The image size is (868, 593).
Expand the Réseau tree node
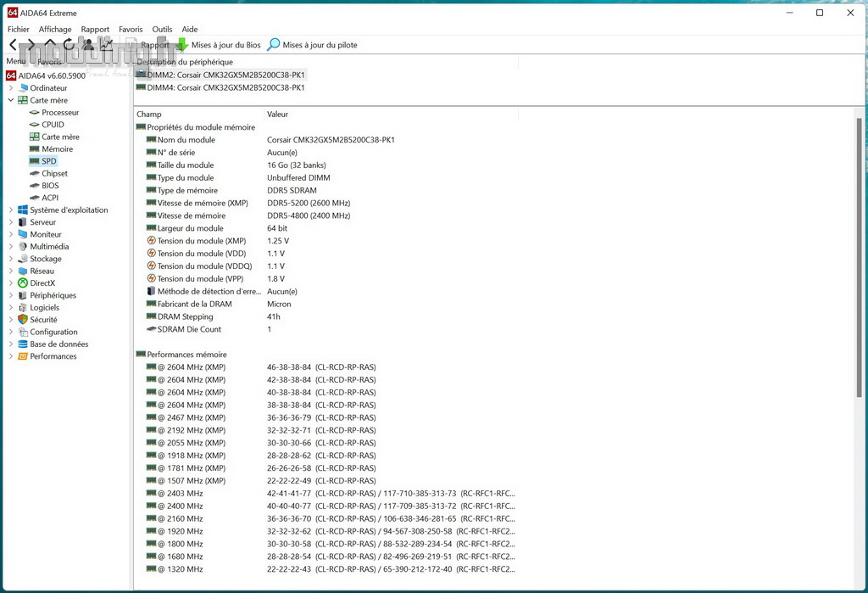(10, 271)
